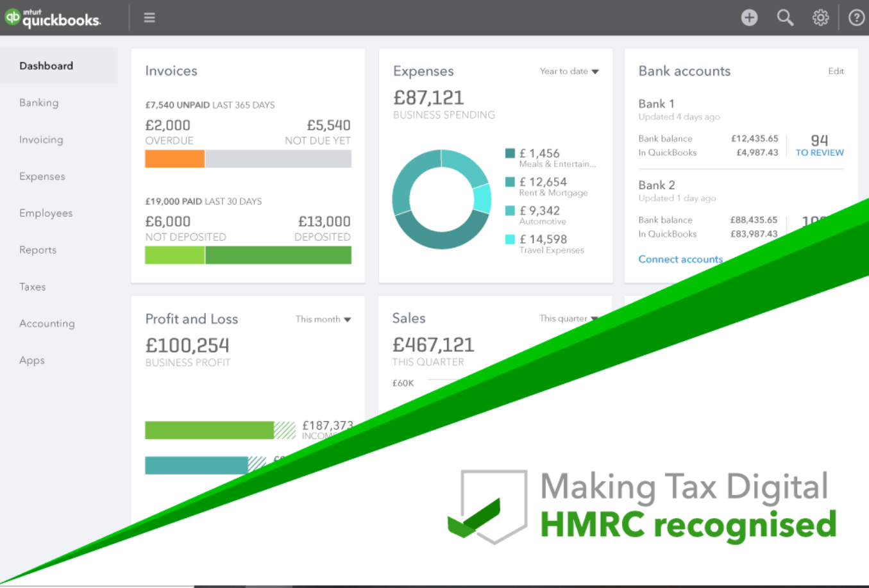
Task: Click the '94 TO REVIEW' link
Action: point(819,146)
